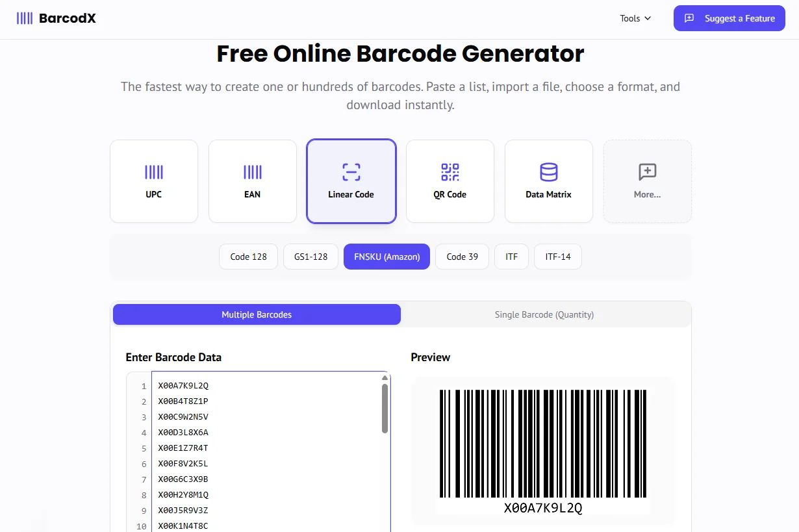Click line 3 in the barcode data editor
The height and width of the screenshot is (532, 799).
184,416
